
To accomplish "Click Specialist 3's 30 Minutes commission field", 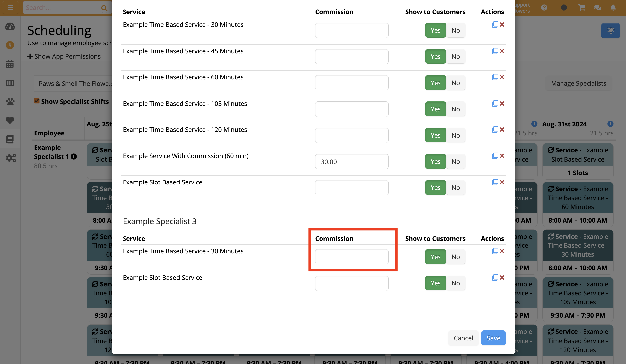I will point(352,257).
